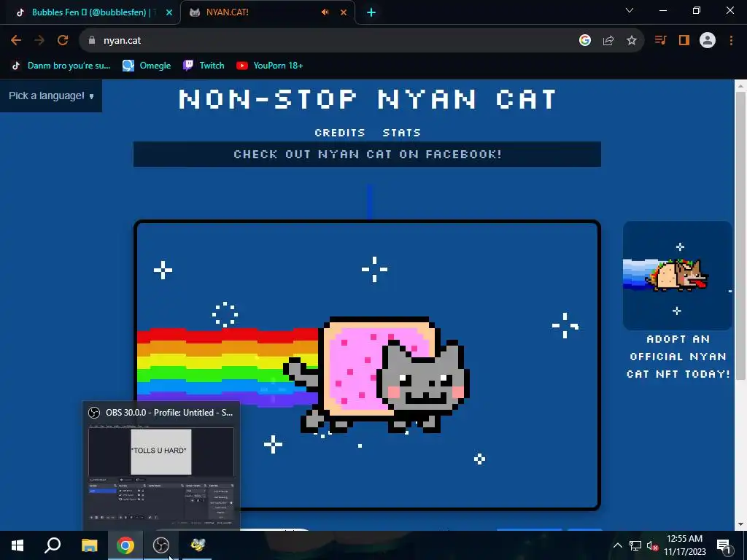Show hidden system tray icons

click(x=617, y=545)
